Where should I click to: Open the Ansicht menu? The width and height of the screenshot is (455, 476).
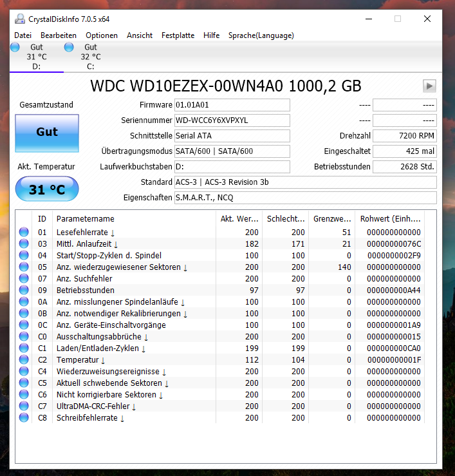pos(140,35)
